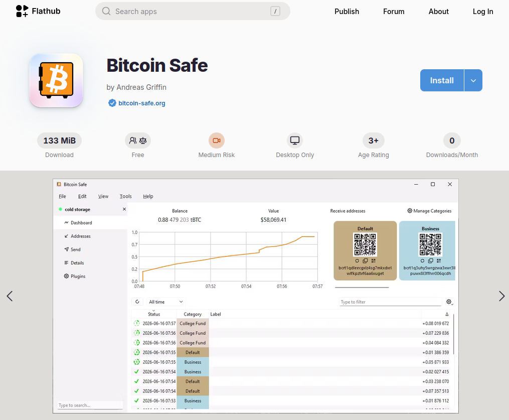Click the Install button

[x=442, y=80]
